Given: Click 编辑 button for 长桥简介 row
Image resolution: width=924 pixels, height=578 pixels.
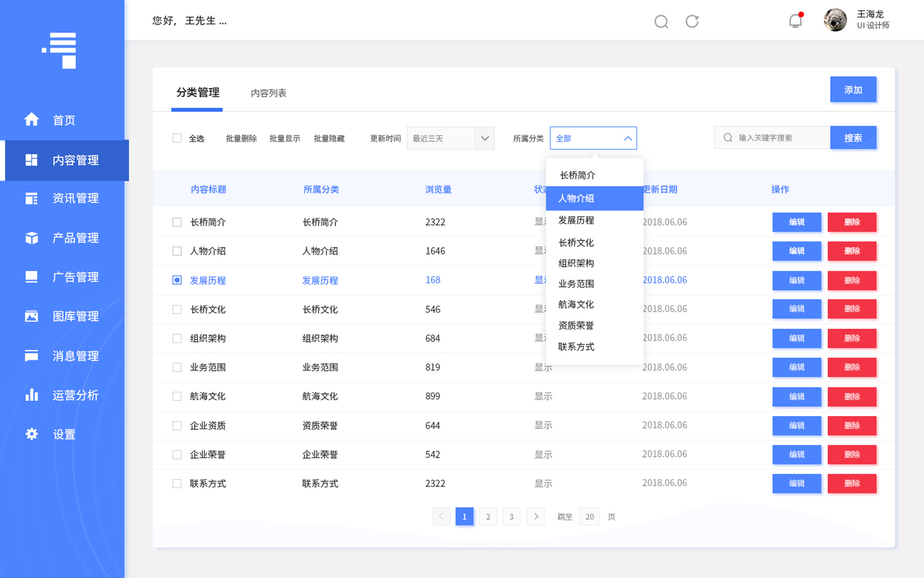Looking at the screenshot, I should coord(797,222).
